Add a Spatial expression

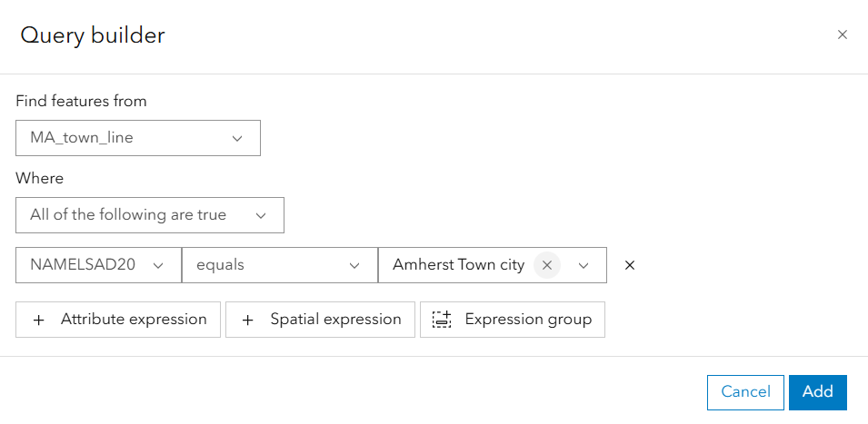pos(320,320)
